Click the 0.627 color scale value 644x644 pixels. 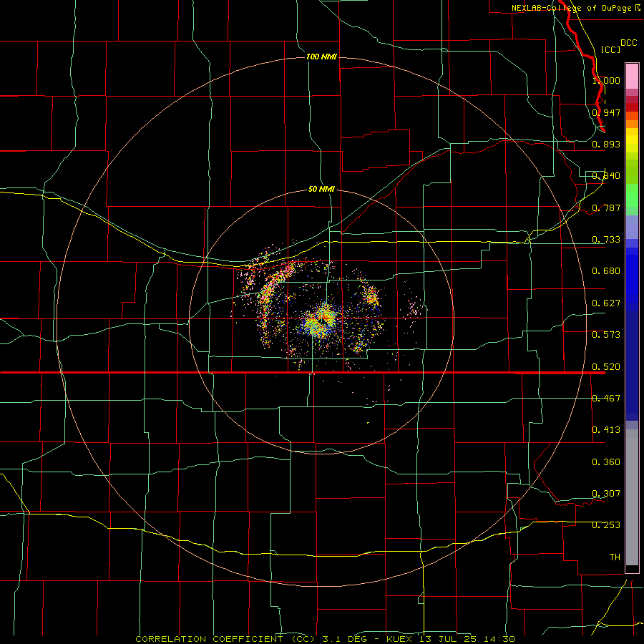[x=606, y=303]
